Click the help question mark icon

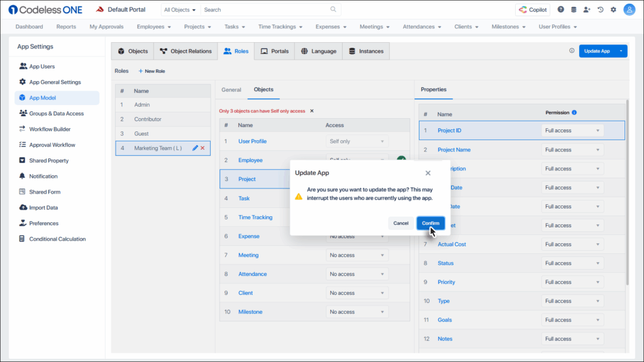[560, 9]
